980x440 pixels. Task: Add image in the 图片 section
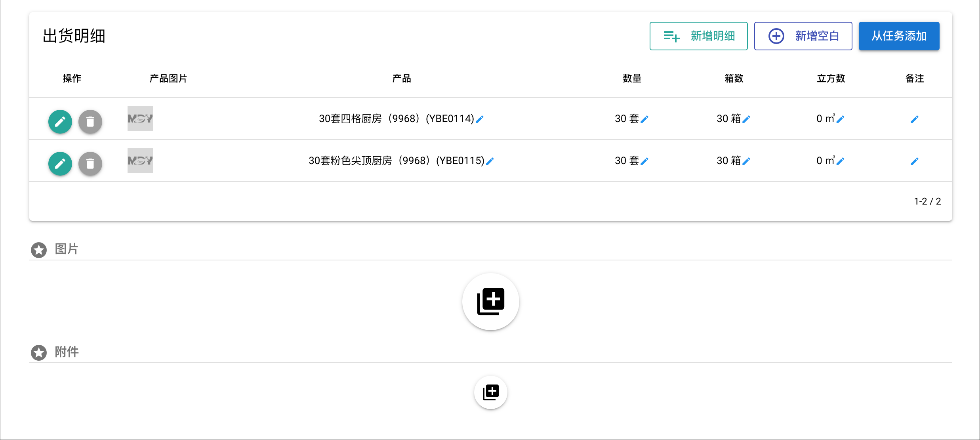[x=491, y=302]
